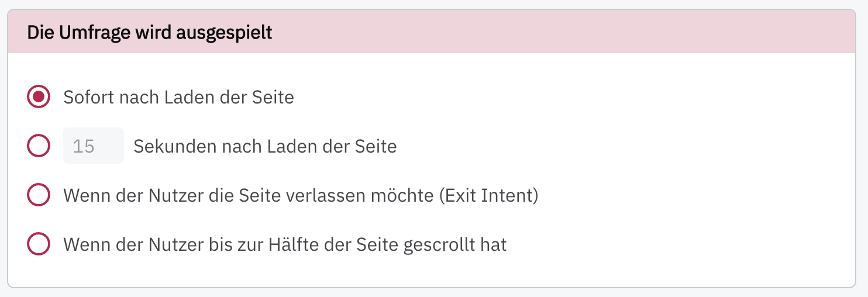
Task: Click the placeholder number 15 in the field
Action: (84, 146)
